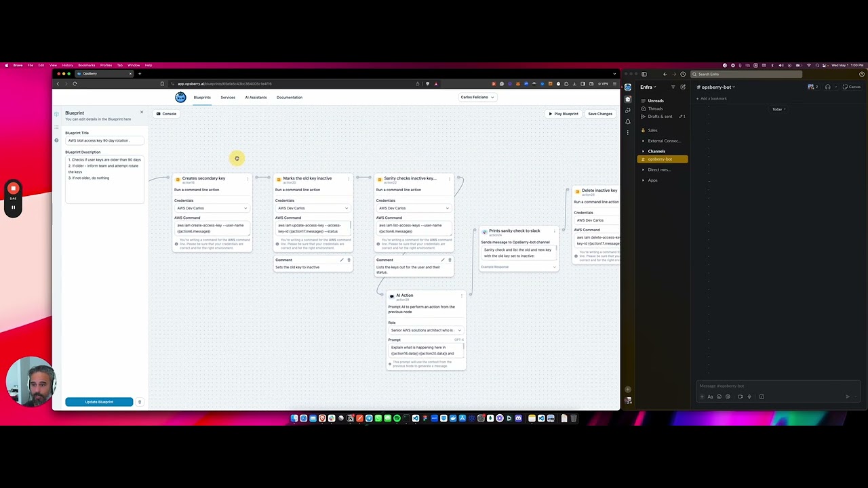Switch to the Services tab

coord(228,97)
